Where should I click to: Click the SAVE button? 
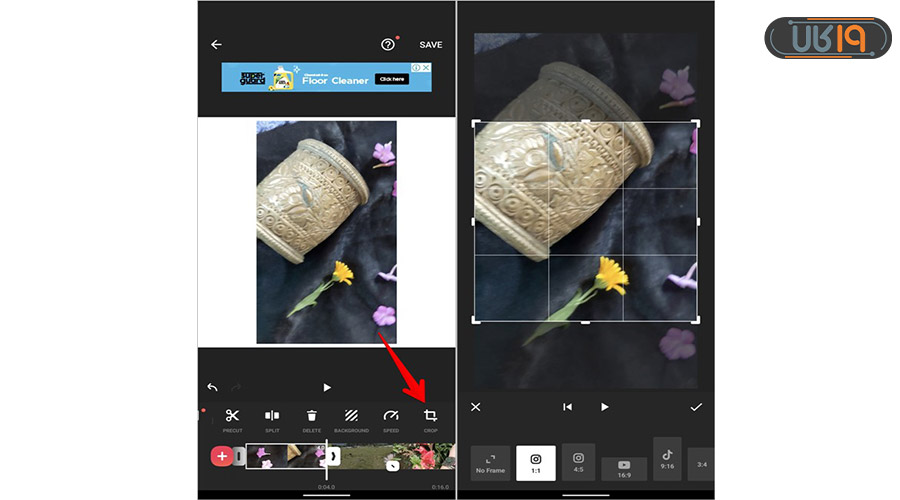431,45
